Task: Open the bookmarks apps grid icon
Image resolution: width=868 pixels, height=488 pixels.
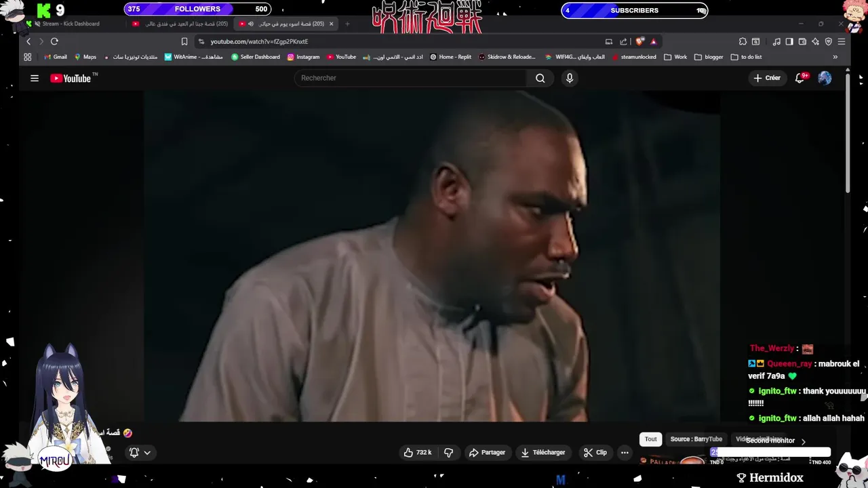Action: point(28,57)
